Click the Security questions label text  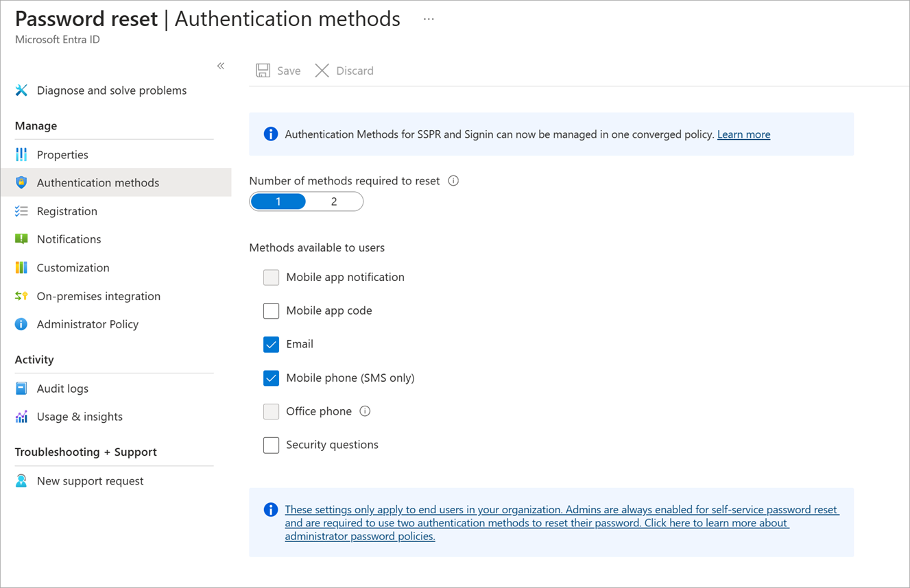(332, 445)
